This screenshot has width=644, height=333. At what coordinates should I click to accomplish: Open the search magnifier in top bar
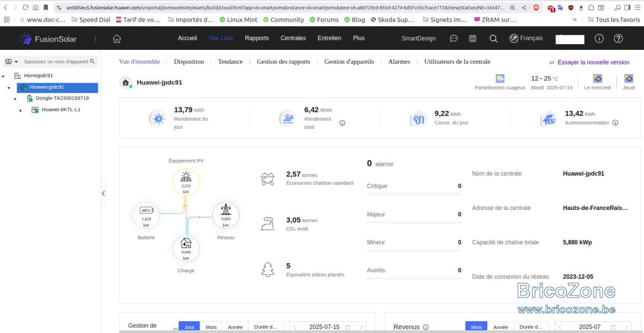pyautogui.click(x=493, y=39)
